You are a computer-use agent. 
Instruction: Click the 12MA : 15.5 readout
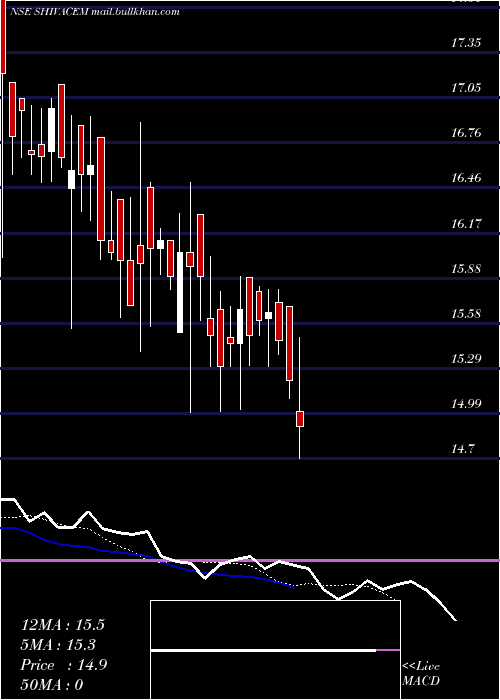tap(63, 625)
